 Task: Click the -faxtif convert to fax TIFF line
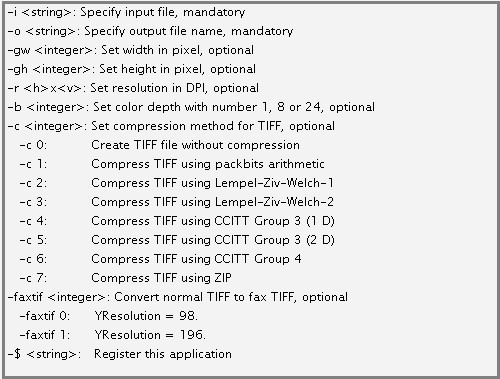pyautogui.click(x=178, y=297)
